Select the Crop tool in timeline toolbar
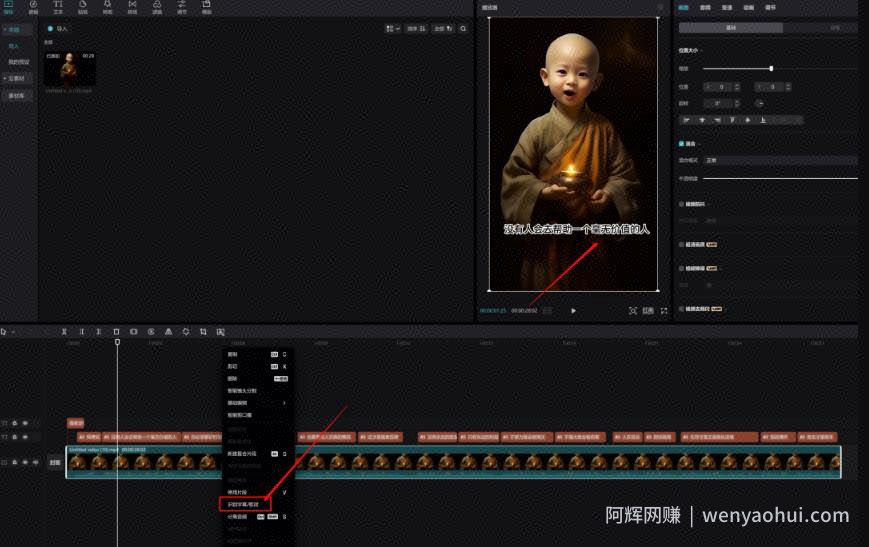Screen dimensions: 869x547 pyautogui.click(x=203, y=331)
